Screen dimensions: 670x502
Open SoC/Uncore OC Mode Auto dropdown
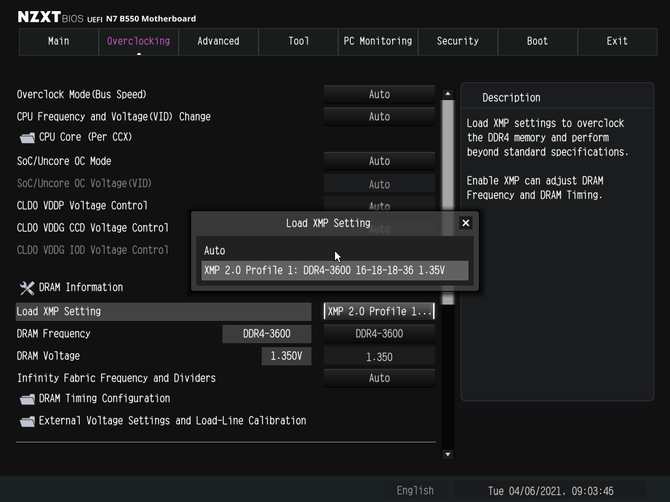[x=379, y=161]
